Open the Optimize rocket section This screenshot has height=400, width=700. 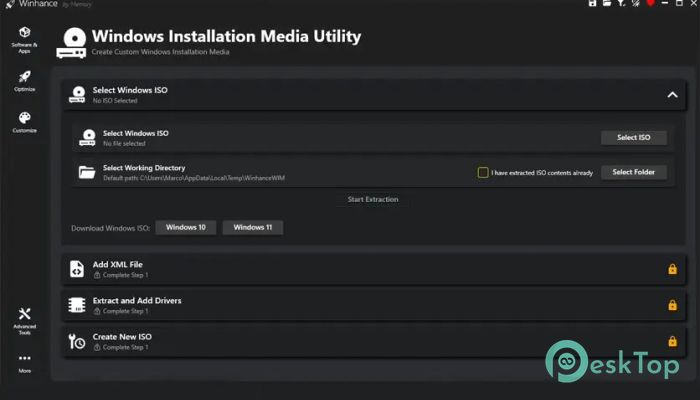[25, 81]
